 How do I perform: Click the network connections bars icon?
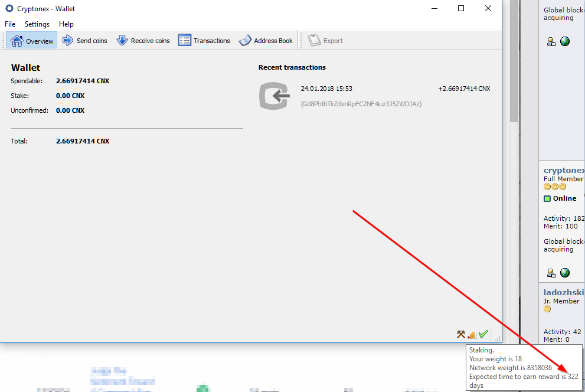pos(472,335)
